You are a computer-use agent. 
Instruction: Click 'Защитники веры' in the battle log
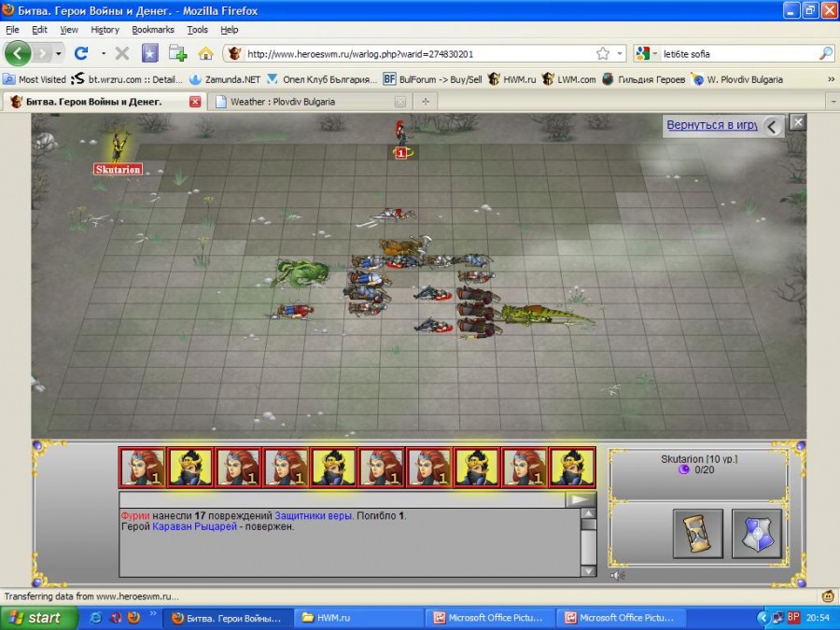[313, 516]
